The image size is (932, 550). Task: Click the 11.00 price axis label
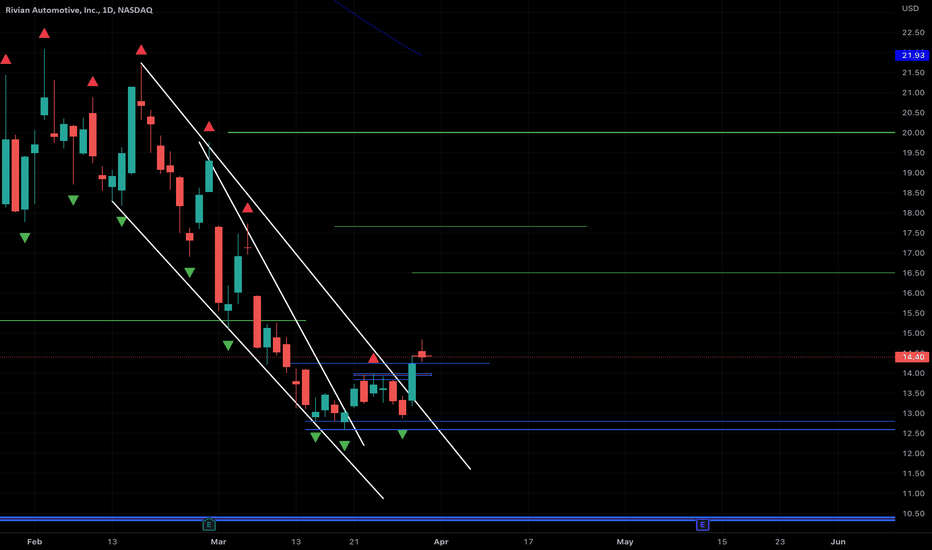click(913, 494)
